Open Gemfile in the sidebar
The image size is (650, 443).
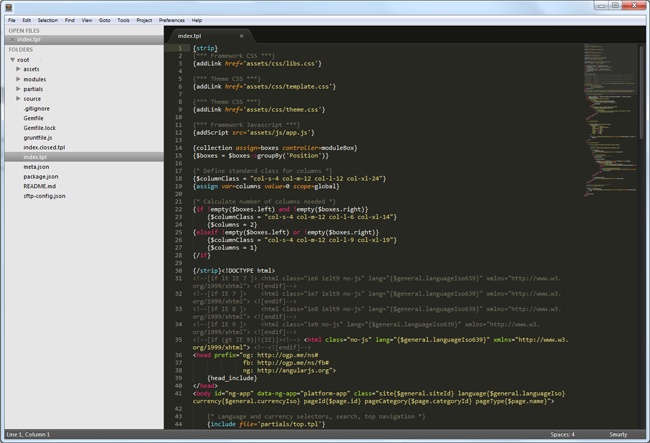(33, 118)
